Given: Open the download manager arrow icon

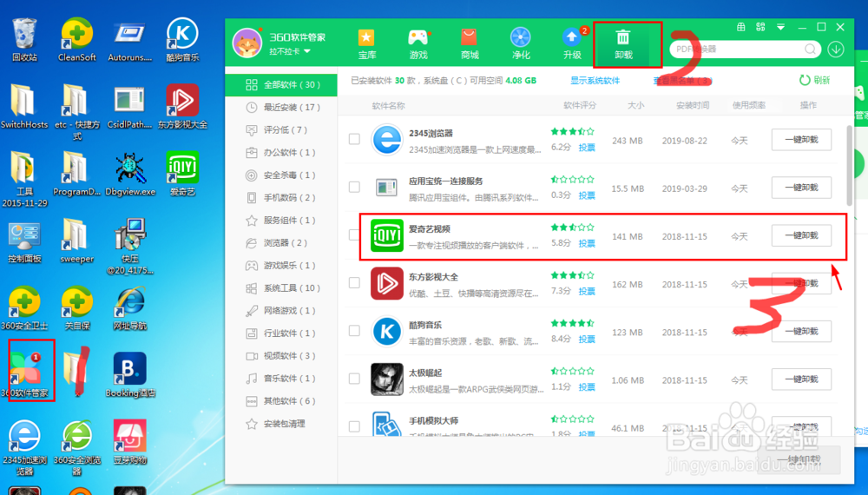Looking at the screenshot, I should [x=836, y=49].
